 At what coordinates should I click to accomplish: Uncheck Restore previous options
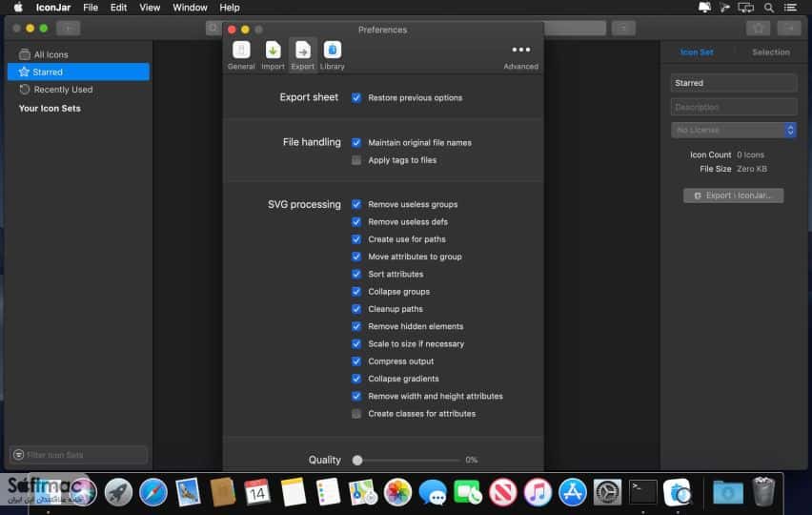[x=356, y=97]
